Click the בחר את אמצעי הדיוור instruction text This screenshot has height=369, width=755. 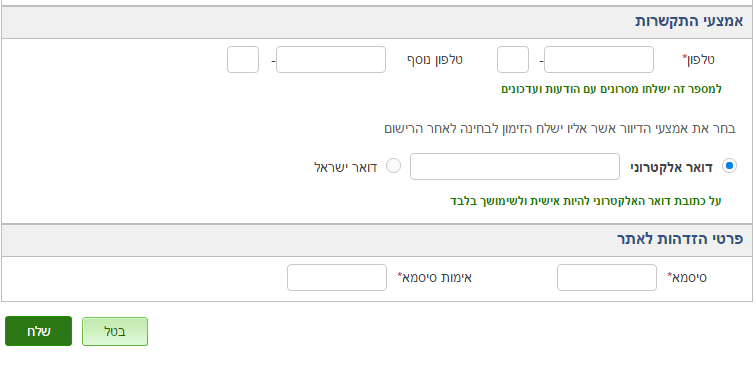click(560, 129)
